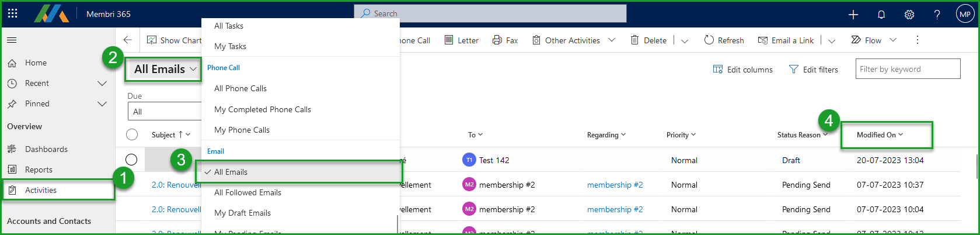Open the notifications bell
Viewport: 980px width, 235px height.
[881, 15]
